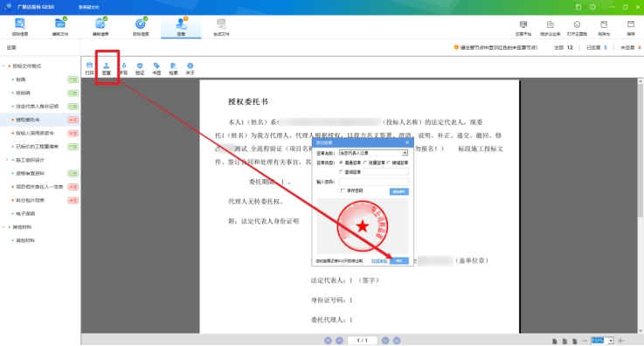Click the zoom-in plus at bottom right
The image size is (644, 346).
(x=620, y=341)
